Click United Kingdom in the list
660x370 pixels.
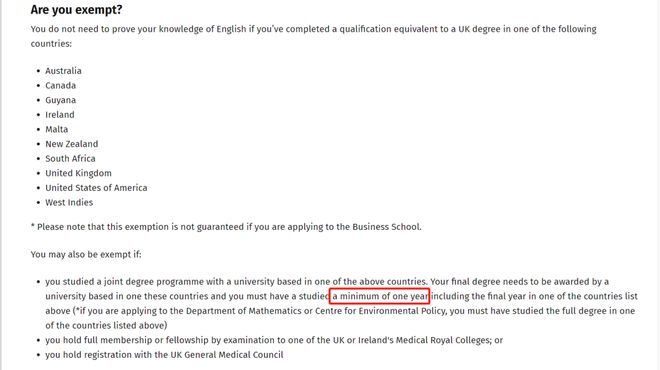click(78, 173)
